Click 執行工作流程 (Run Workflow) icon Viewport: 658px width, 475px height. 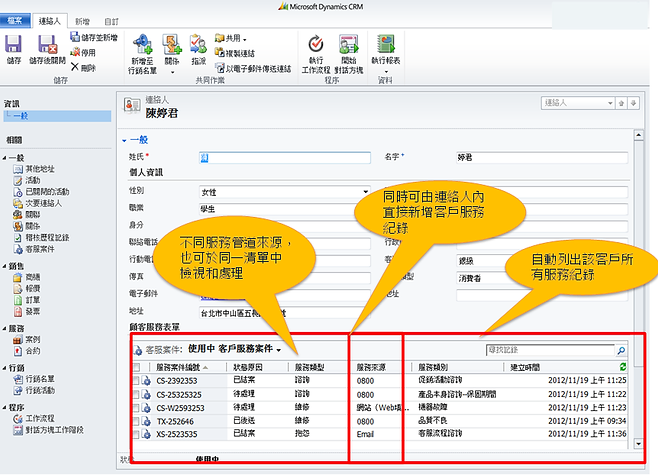(316, 44)
